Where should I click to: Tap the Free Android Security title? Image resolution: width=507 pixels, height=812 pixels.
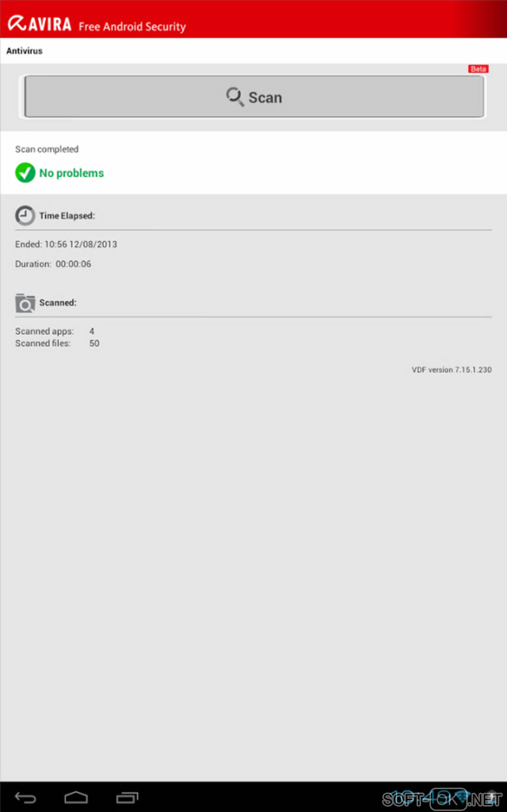pyautogui.click(x=132, y=26)
